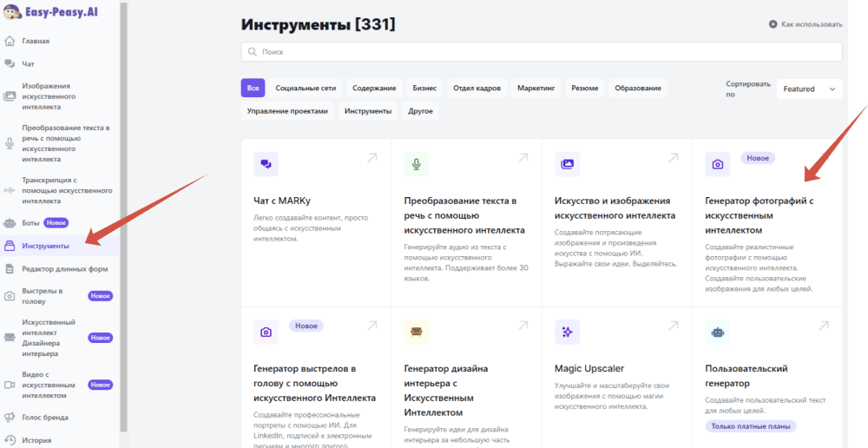Click image icon on Искусство и изображения card

pos(567,164)
